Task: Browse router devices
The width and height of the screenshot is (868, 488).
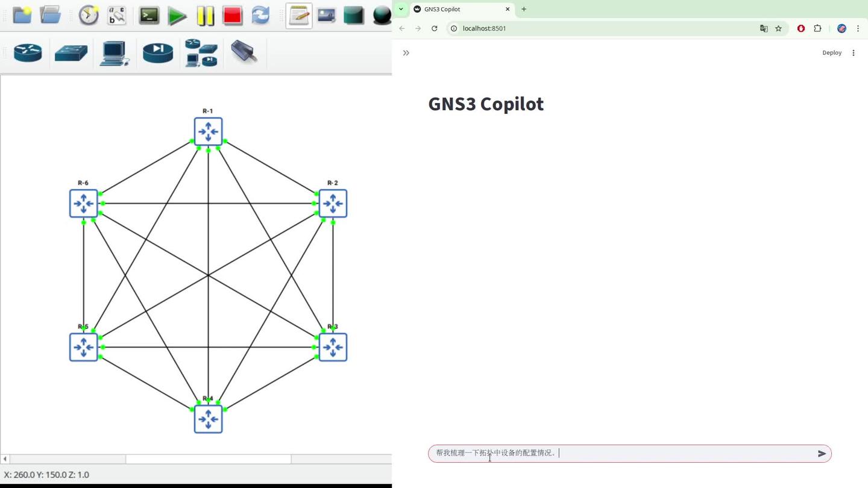Action: coord(28,53)
